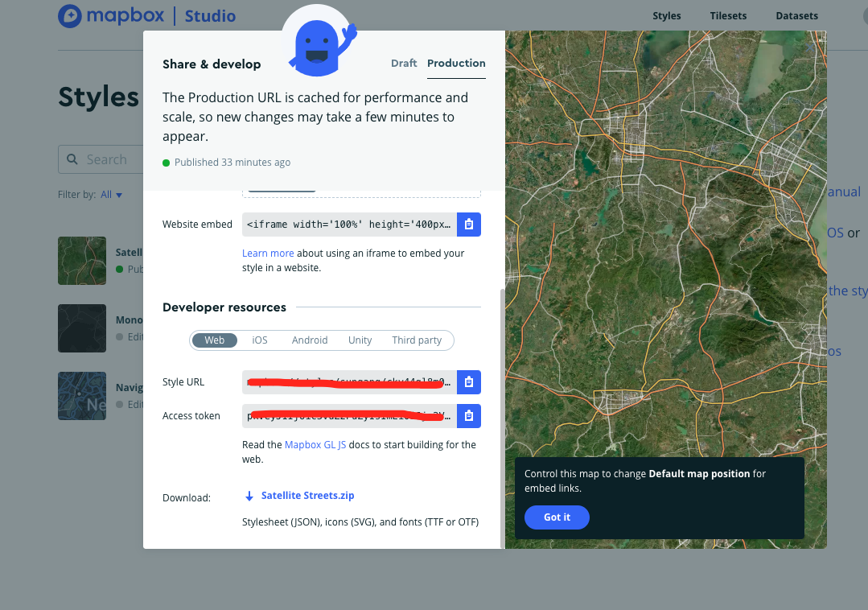The width and height of the screenshot is (868, 610).
Task: Open the Filter by All dropdown
Action: pos(111,195)
